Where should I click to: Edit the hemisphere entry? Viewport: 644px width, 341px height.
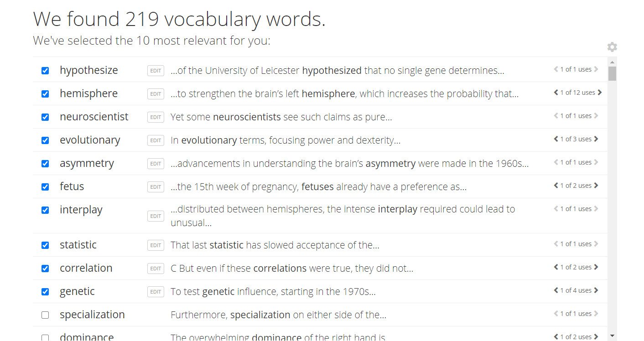pos(155,93)
